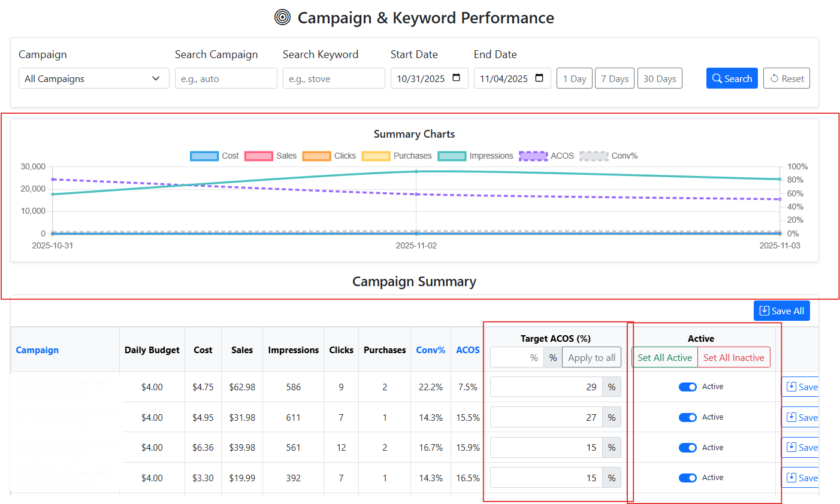
Task: Open the End Date calendar picker icon
Action: pos(539,78)
